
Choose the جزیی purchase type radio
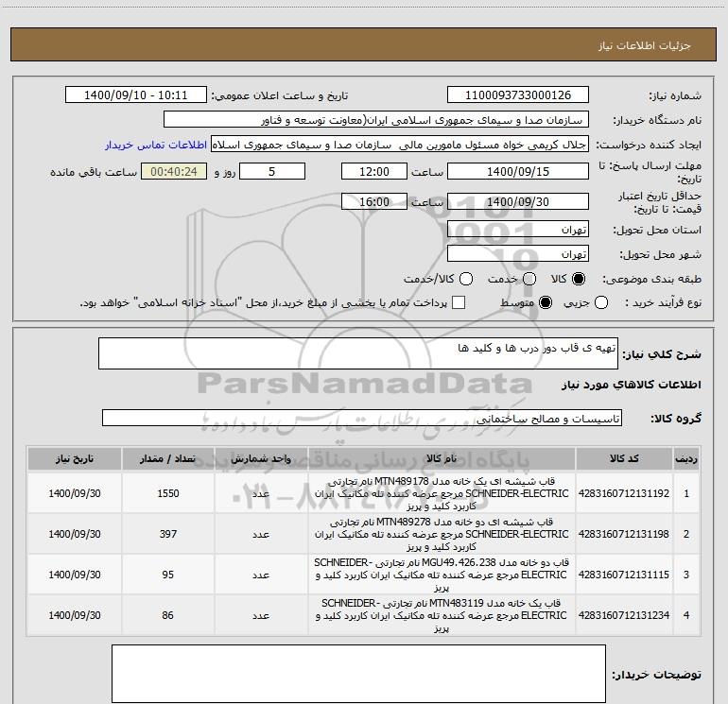pyautogui.click(x=601, y=303)
